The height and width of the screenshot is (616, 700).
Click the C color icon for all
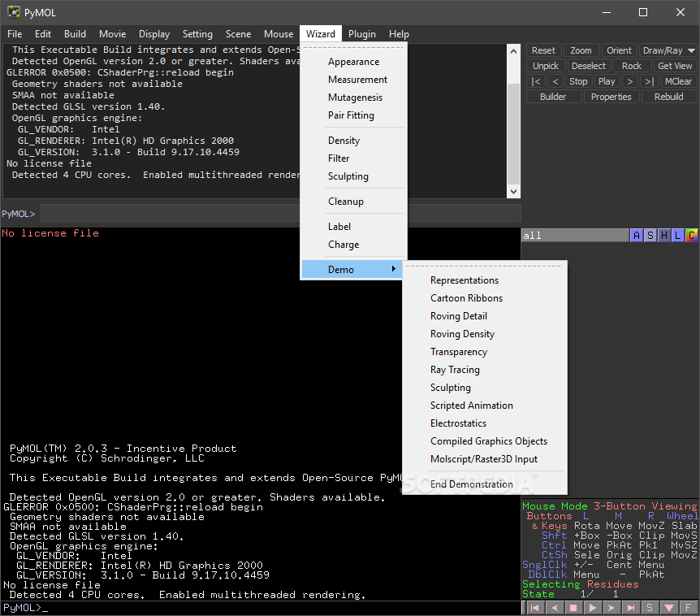click(692, 236)
